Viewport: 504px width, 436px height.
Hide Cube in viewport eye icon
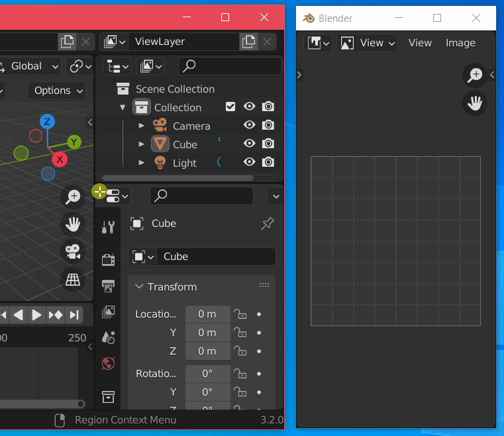point(250,143)
